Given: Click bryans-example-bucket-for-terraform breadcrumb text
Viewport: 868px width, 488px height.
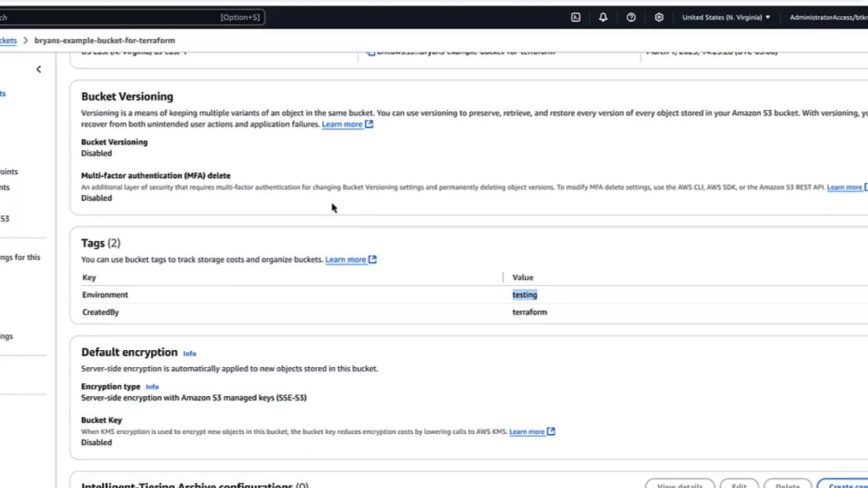Looking at the screenshot, I should tap(104, 40).
